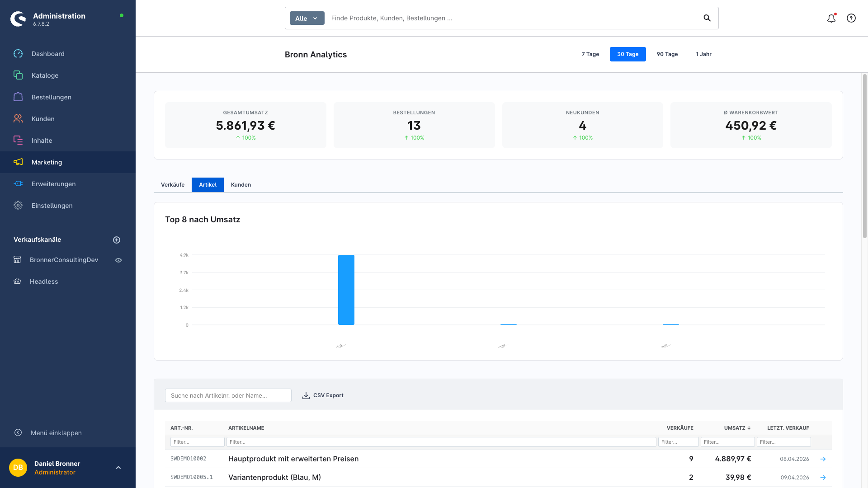The image size is (868, 488).
Task: Click the article search input field
Action: pyautogui.click(x=228, y=395)
